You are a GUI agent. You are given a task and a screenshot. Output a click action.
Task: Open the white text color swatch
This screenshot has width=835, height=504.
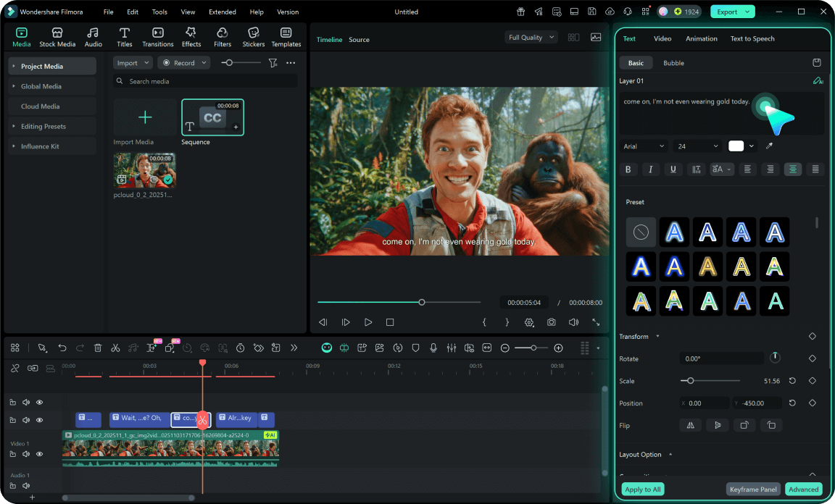coord(736,146)
